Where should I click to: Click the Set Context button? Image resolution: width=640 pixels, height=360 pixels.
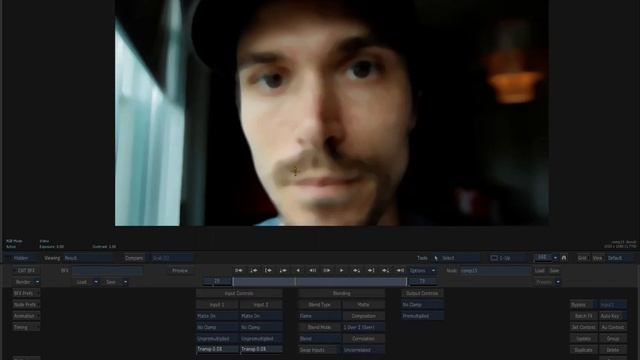click(583, 327)
